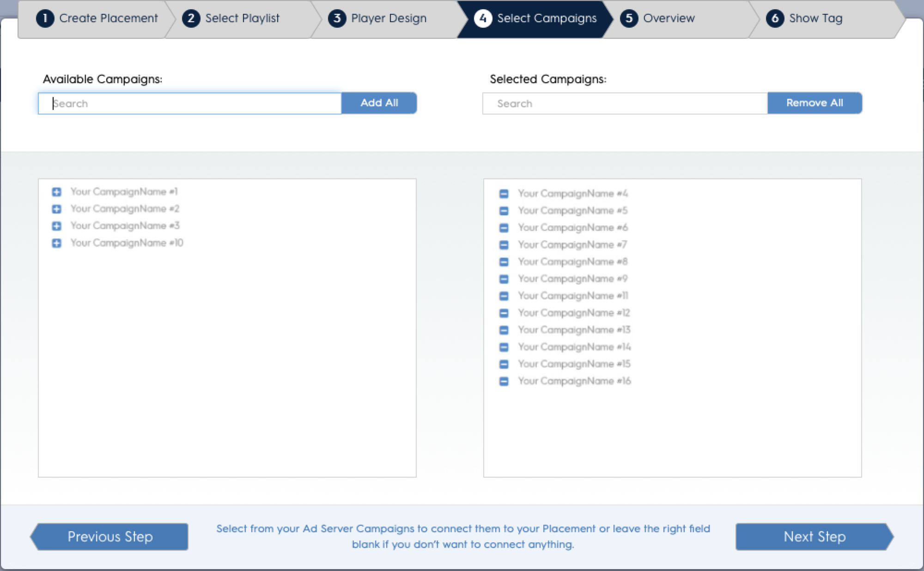The image size is (924, 571).
Task: Click plus icon beside Your CampaignName #1
Action: pyautogui.click(x=56, y=192)
